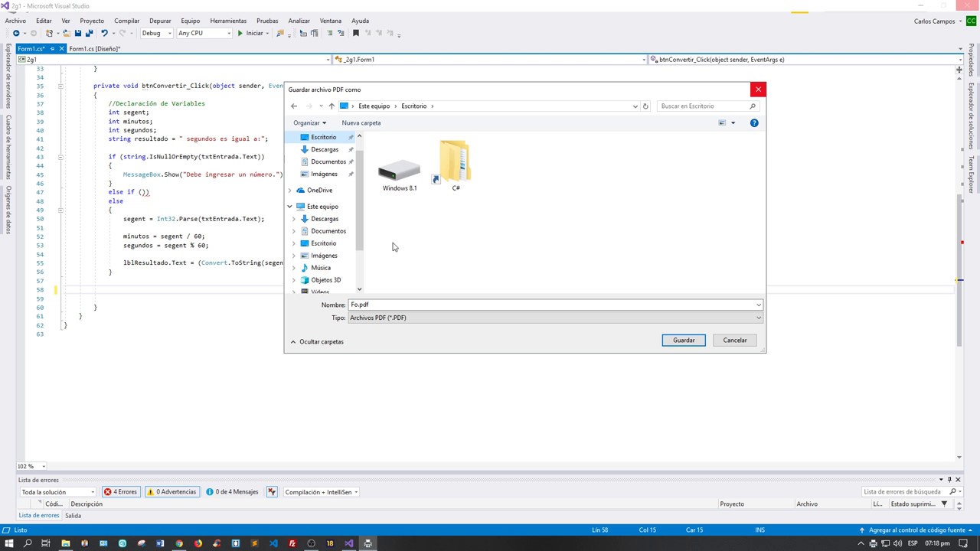Click Ocultar carpetas toggle link

click(x=317, y=342)
